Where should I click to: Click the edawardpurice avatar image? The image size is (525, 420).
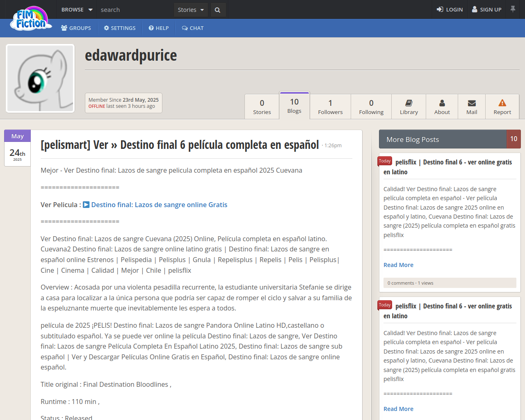pos(40,78)
